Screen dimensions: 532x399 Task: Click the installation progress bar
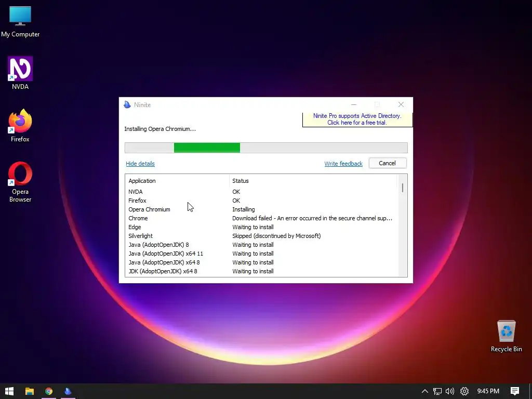click(266, 148)
